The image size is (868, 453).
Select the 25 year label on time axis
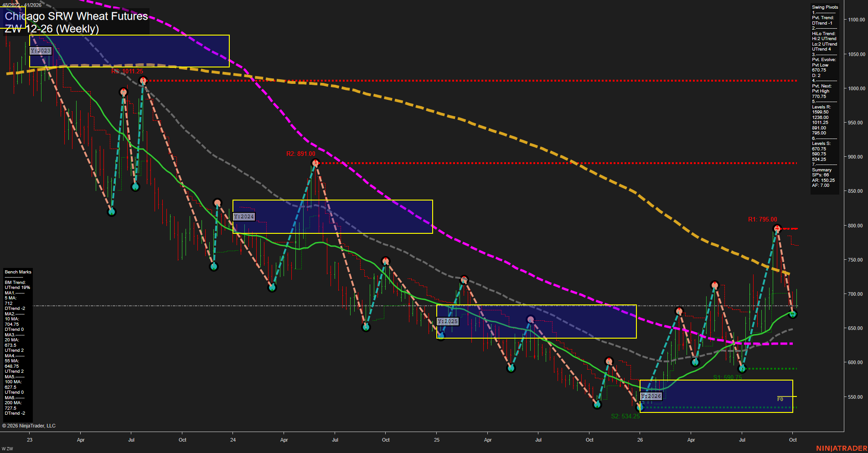pyautogui.click(x=437, y=440)
